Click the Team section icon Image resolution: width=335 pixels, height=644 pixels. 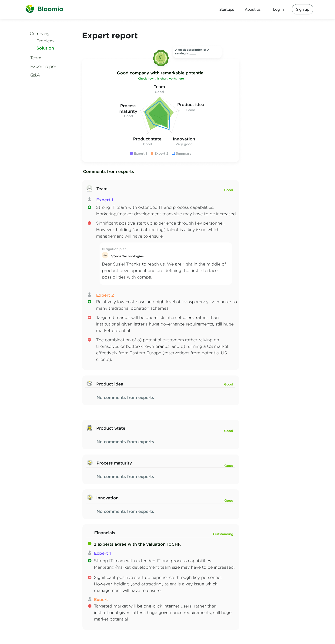[89, 189]
